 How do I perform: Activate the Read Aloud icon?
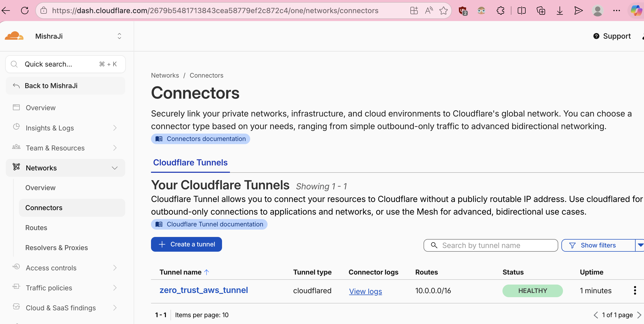429,11
